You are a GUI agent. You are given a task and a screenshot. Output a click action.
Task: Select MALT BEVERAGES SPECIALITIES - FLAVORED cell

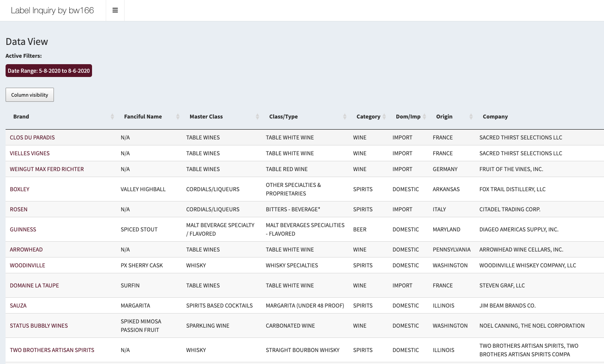(305, 229)
